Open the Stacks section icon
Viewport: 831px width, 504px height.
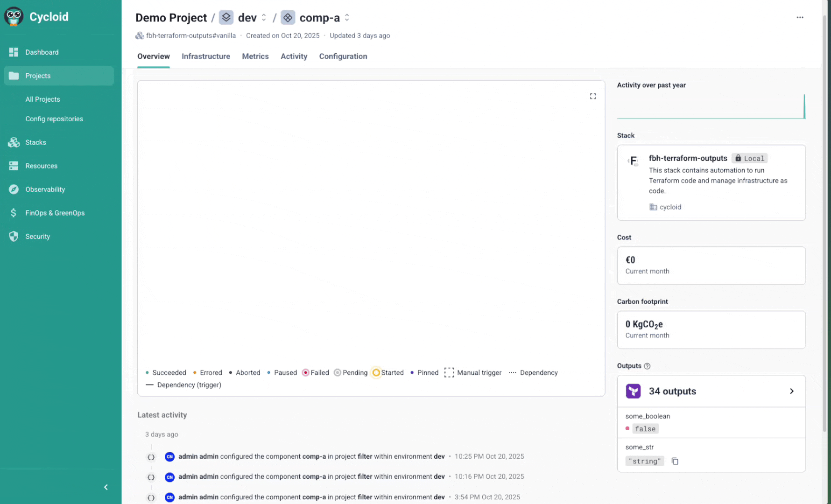tap(14, 142)
